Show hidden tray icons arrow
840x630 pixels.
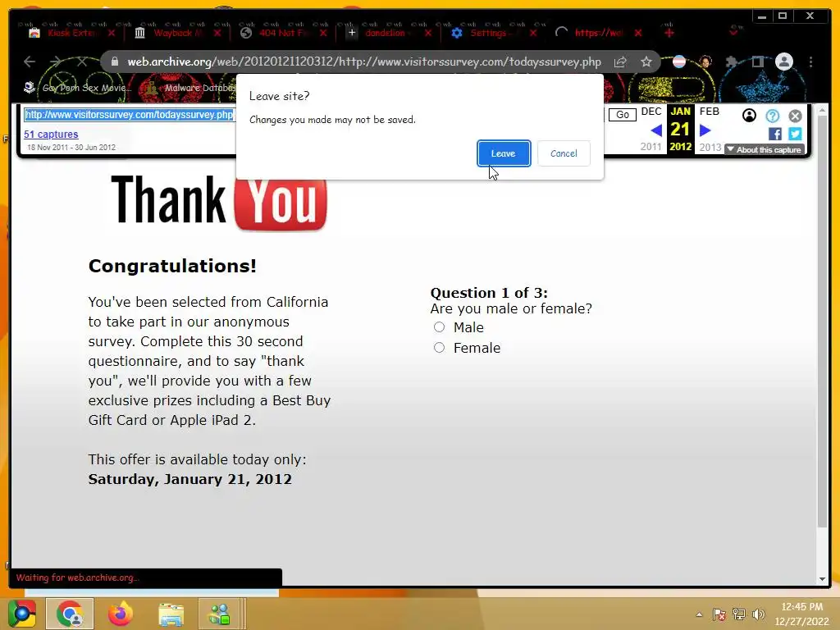(x=699, y=614)
